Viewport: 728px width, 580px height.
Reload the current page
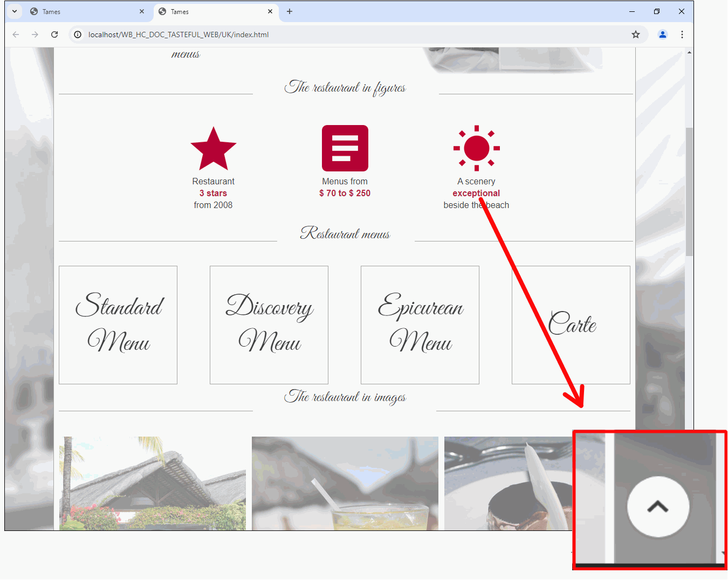click(x=54, y=34)
